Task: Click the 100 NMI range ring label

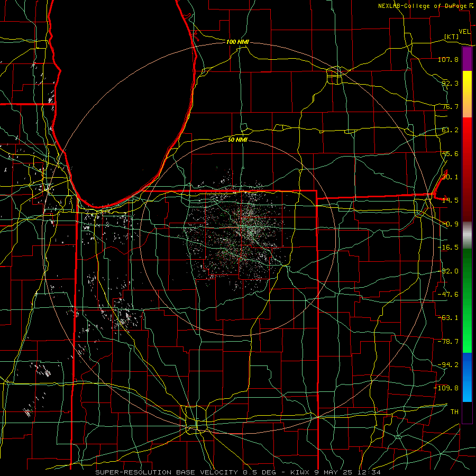Action: coord(237,42)
